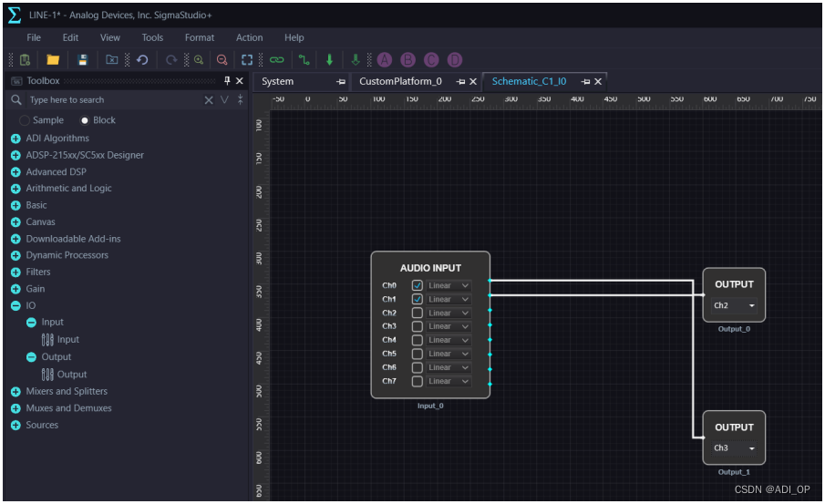825x504 pixels.
Task: Close the Toolbox panel
Action: coord(240,80)
